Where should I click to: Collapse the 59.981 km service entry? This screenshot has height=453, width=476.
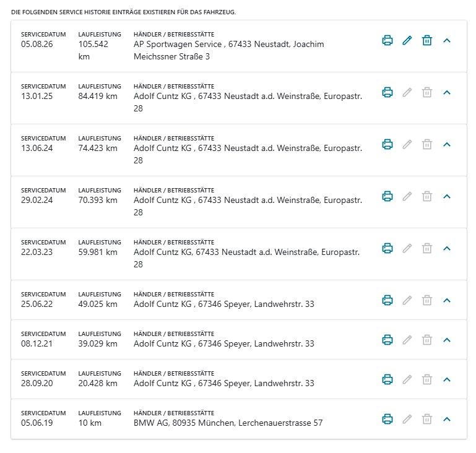[446, 248]
